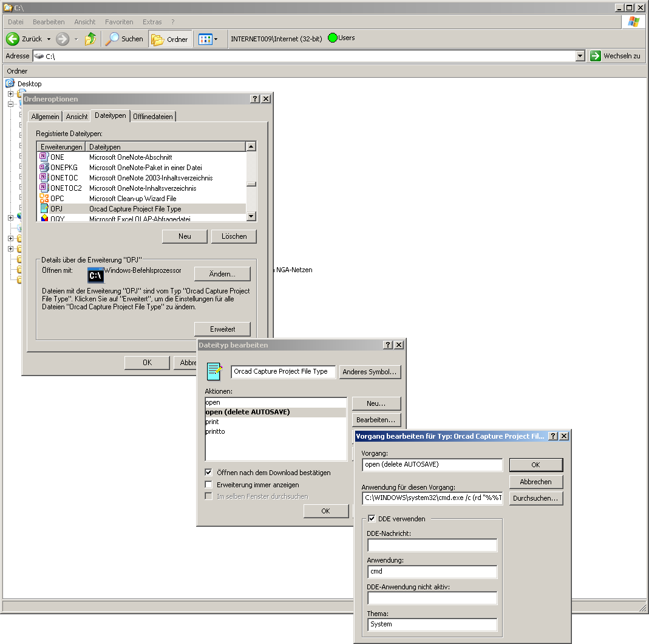The height and width of the screenshot is (644, 649).
Task: Click the green Users status circle
Action: coord(332,38)
